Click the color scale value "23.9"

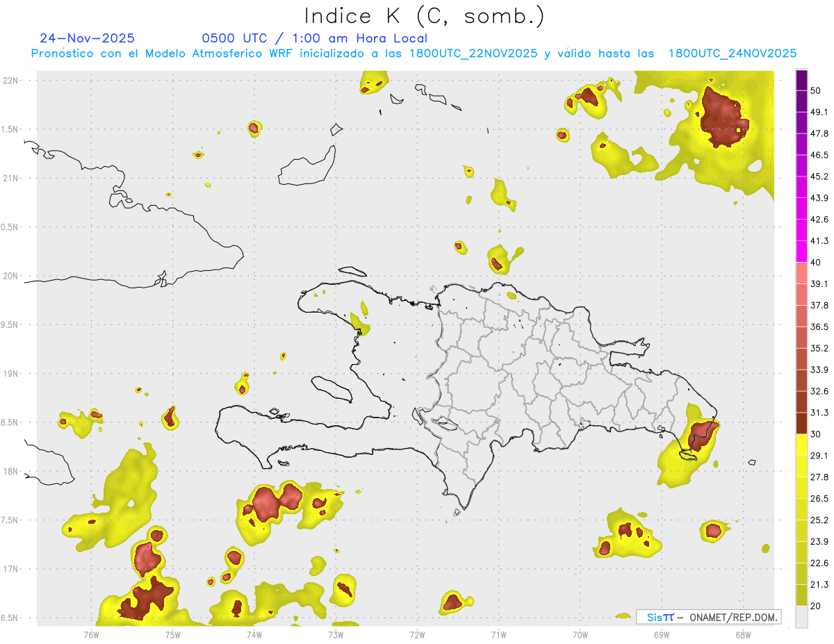point(819,542)
